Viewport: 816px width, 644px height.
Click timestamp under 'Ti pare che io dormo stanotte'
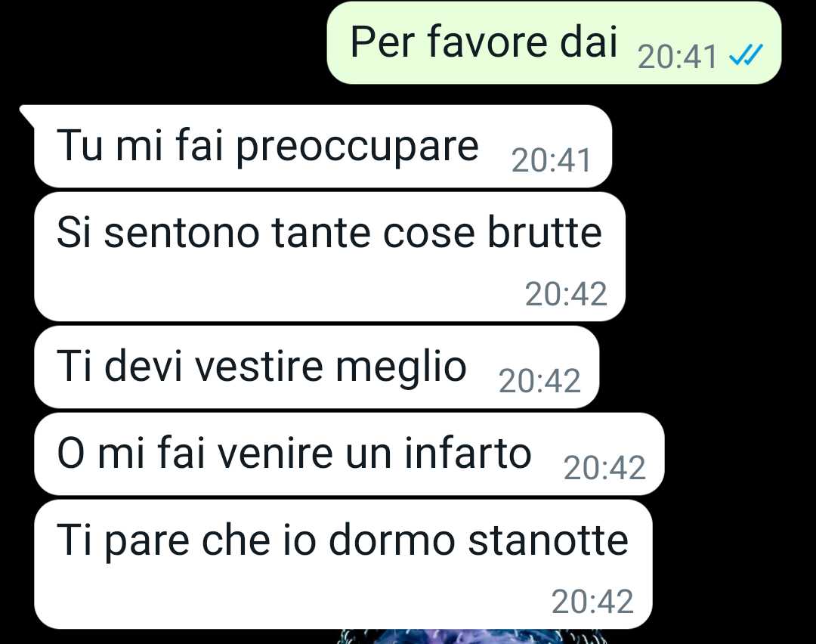[x=592, y=602]
